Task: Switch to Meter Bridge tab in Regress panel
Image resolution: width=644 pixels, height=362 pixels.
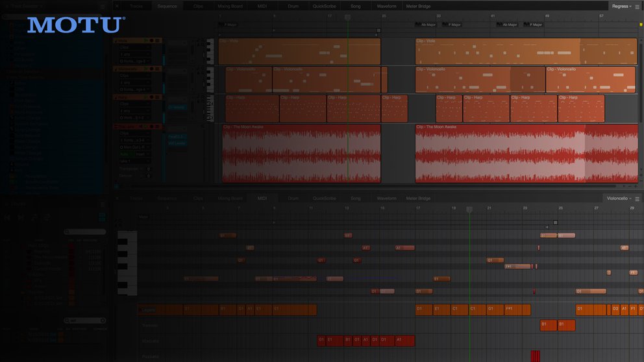Action: 418,6
